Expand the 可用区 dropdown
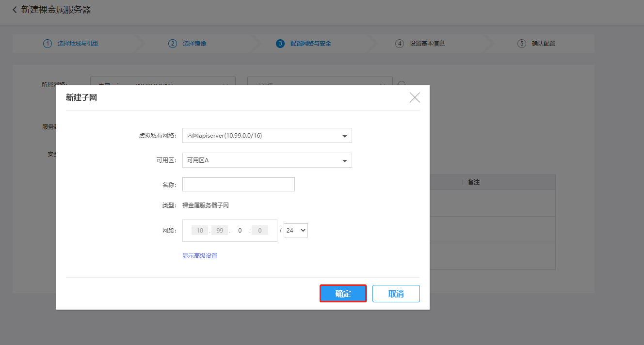Screen dimensions: 644x345 pos(267,160)
